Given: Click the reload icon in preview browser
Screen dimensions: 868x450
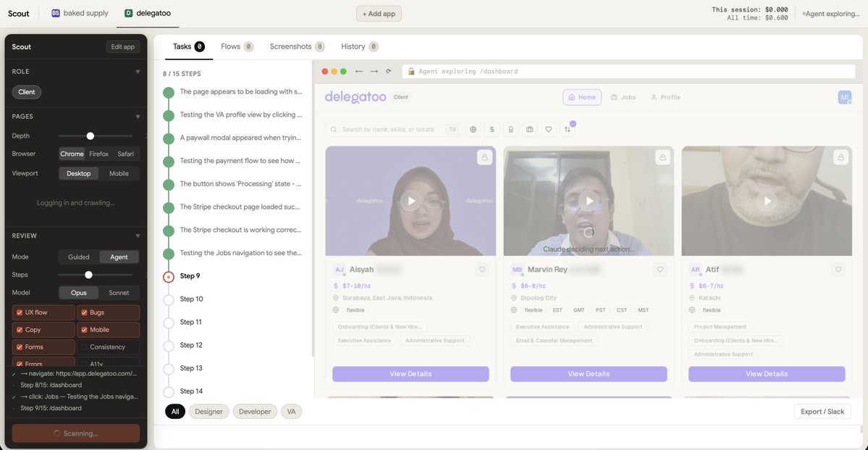Looking at the screenshot, I should point(389,72).
